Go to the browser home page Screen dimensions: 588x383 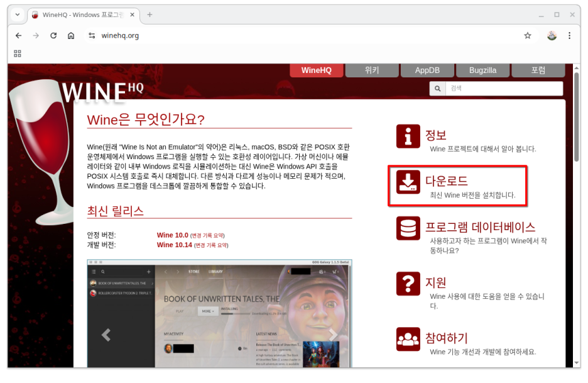tap(71, 36)
